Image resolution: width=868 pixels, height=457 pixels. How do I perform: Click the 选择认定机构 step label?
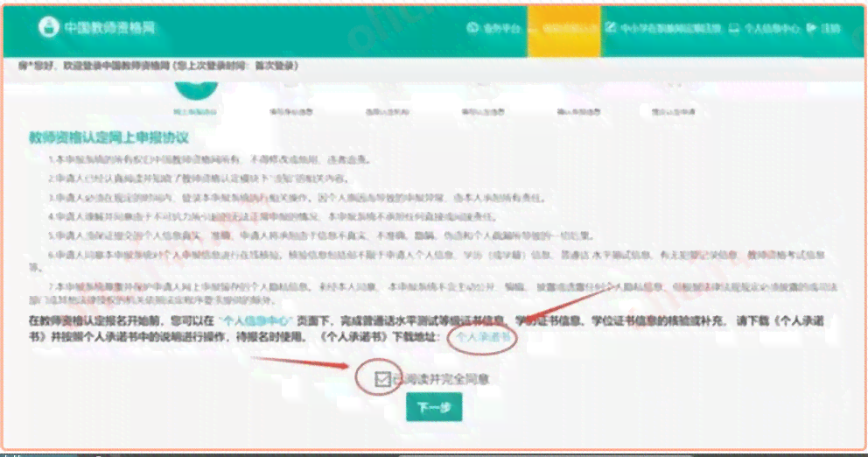click(387, 112)
